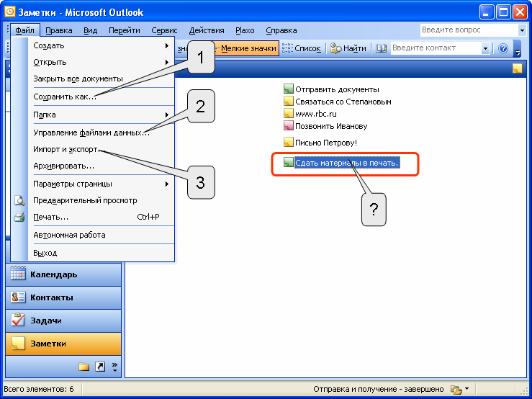Select note Связаться со Степановым
The width and height of the screenshot is (532, 399).
click(343, 102)
